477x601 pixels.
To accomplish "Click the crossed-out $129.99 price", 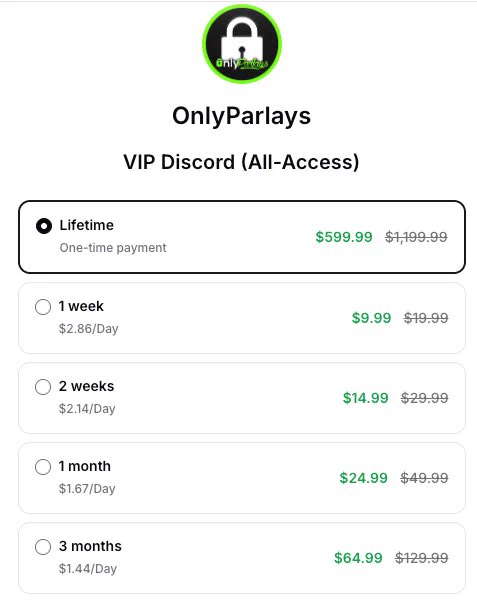I will point(421,558).
